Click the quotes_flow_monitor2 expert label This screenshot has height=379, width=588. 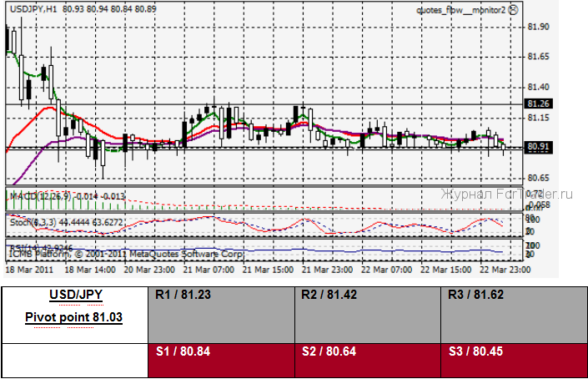click(x=460, y=9)
